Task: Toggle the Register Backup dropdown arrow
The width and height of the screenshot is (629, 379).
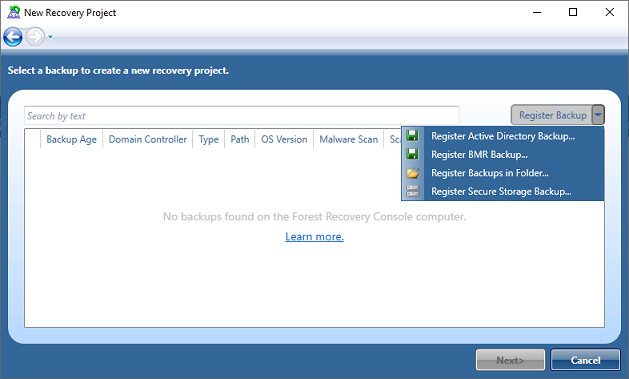Action: pyautogui.click(x=598, y=116)
